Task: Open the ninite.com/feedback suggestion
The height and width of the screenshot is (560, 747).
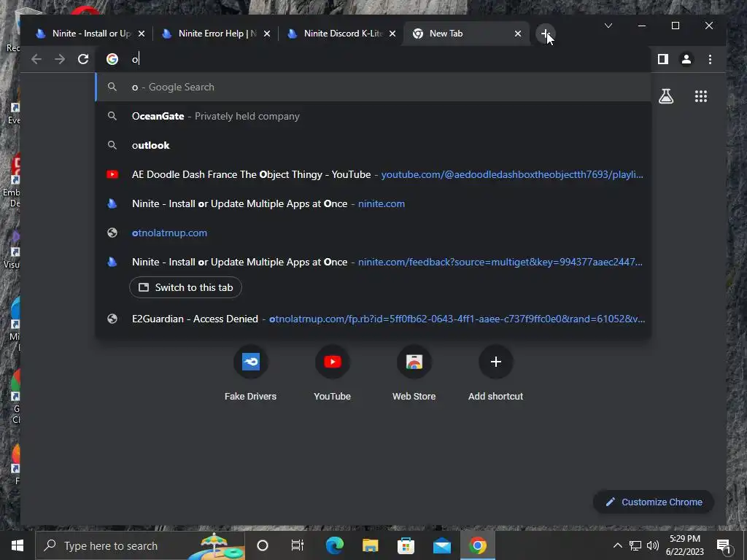Action: tap(373, 262)
